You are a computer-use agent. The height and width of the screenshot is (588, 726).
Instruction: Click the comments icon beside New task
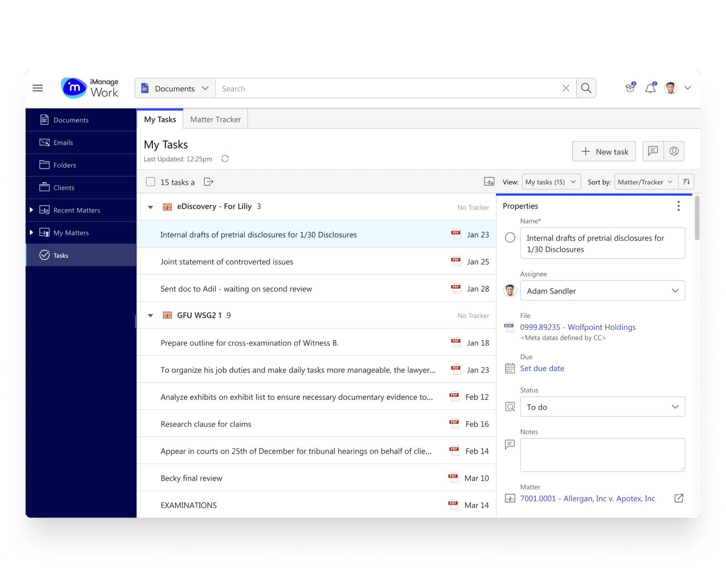[652, 151]
